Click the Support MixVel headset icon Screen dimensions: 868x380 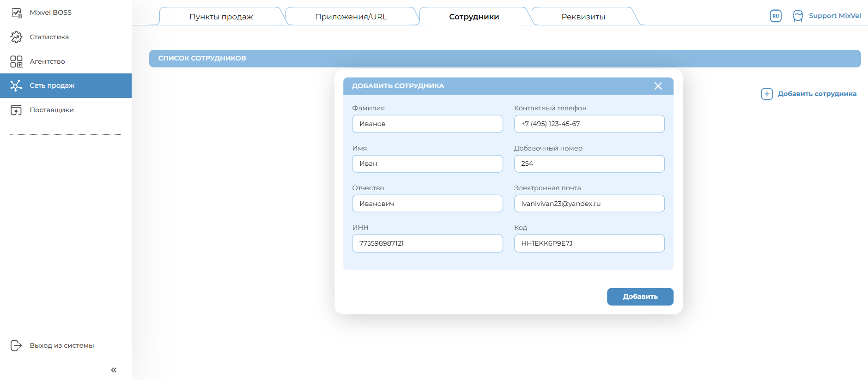798,16
